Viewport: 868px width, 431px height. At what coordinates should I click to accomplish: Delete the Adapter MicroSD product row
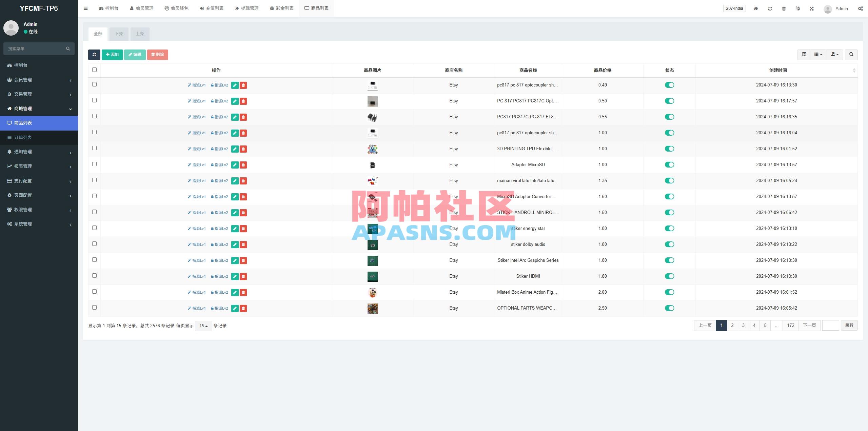click(243, 165)
